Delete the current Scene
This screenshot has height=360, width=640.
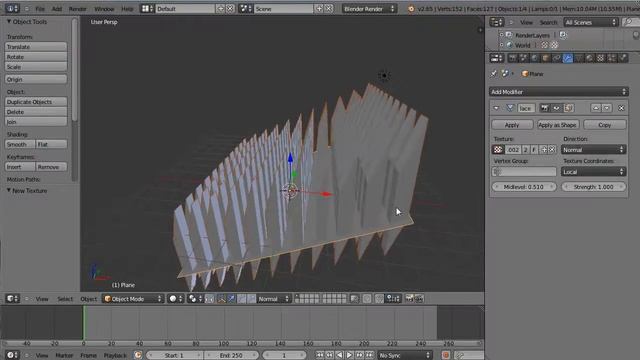pyautogui.click(x=329, y=9)
